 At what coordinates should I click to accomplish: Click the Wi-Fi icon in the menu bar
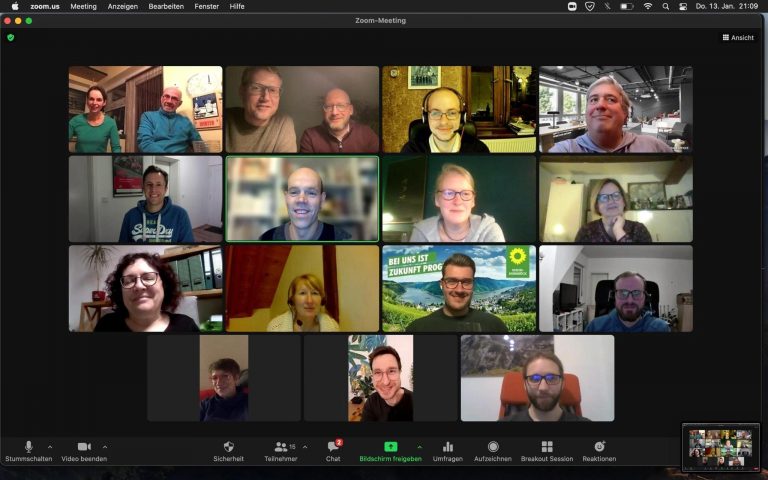click(647, 6)
